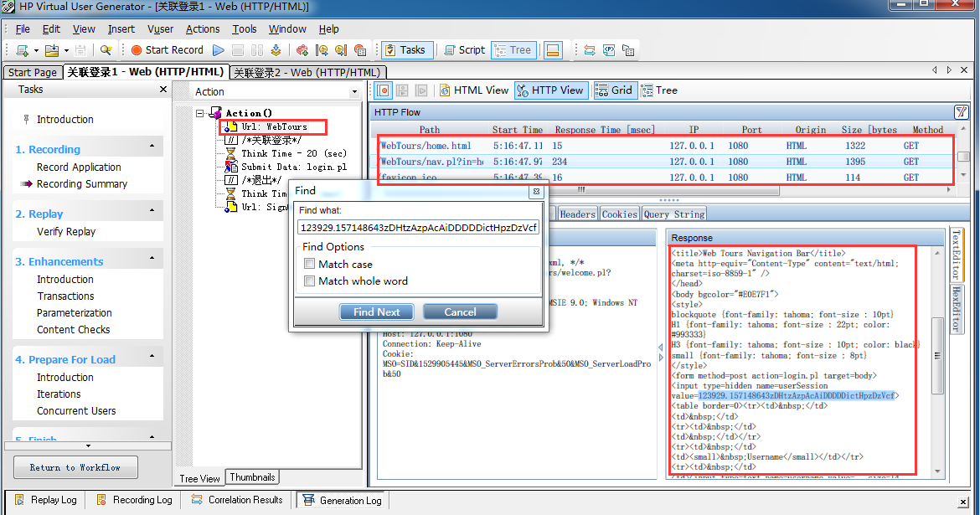The width and height of the screenshot is (980, 515).
Task: Toggle the Tasks view button
Action: point(406,50)
